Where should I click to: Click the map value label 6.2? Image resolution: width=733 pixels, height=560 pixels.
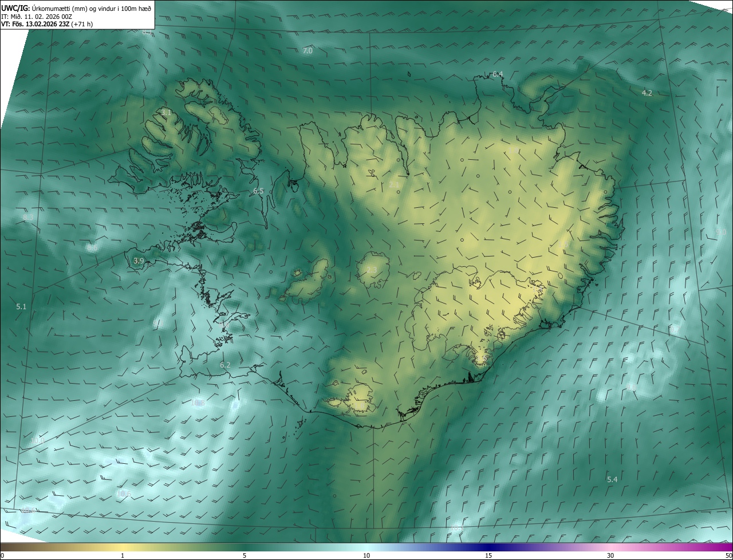[x=225, y=365]
